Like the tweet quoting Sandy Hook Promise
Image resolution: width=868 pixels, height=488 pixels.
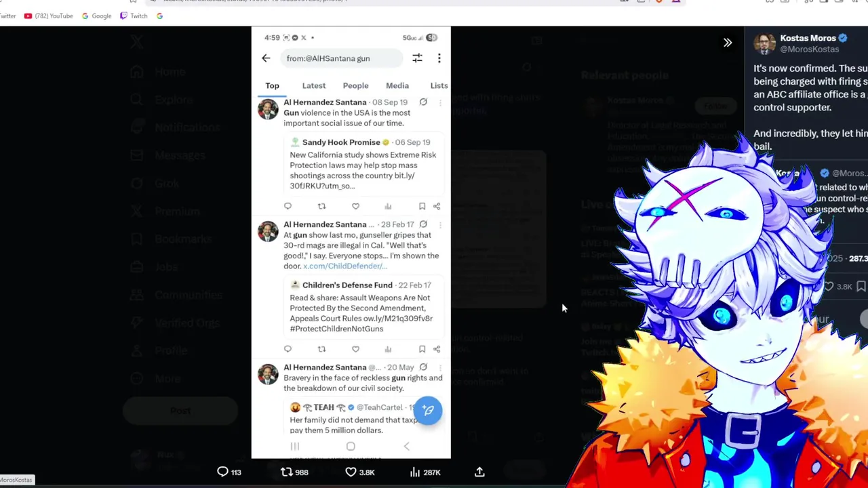pos(355,206)
